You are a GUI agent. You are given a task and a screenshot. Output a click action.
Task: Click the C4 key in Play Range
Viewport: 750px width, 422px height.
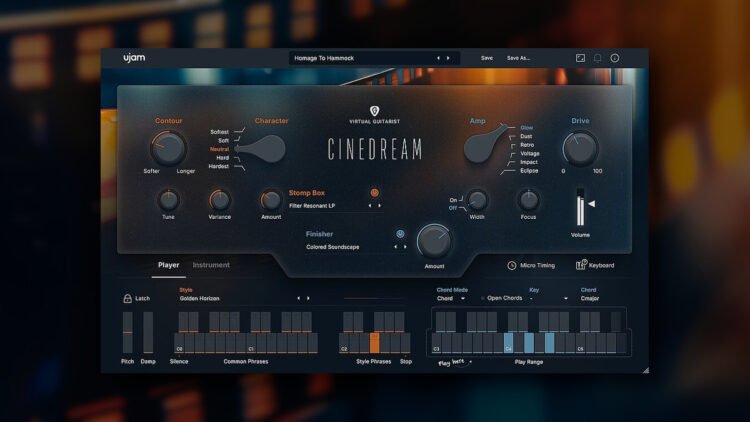click(508, 343)
